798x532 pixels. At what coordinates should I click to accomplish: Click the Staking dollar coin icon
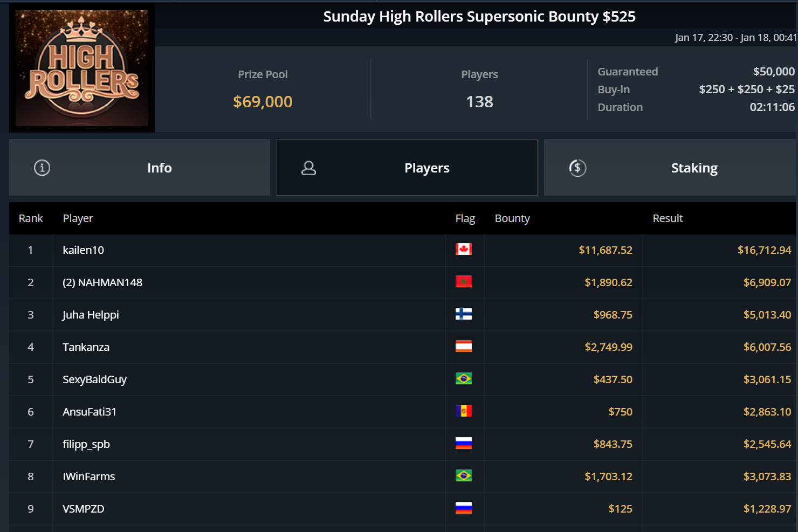coord(577,168)
